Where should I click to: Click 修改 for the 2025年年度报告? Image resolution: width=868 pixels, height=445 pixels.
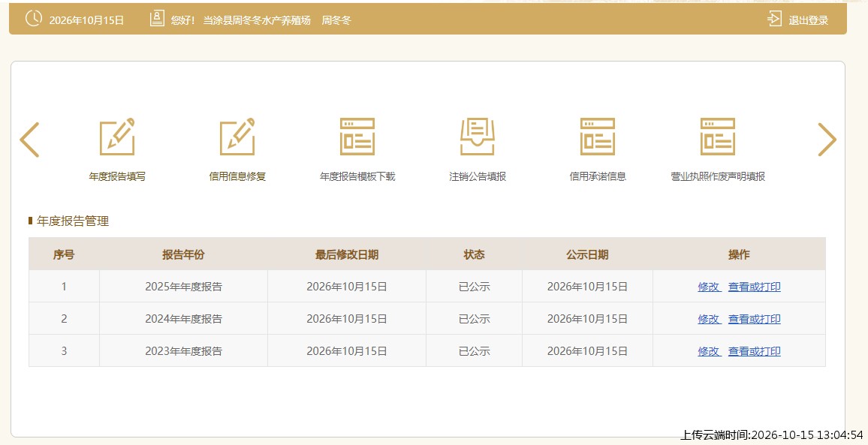tap(709, 287)
